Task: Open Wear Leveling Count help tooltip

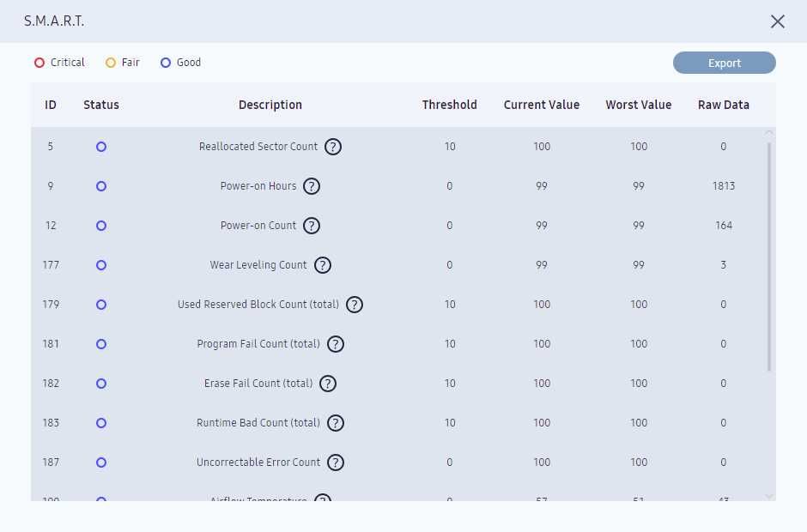Action: [x=322, y=265]
